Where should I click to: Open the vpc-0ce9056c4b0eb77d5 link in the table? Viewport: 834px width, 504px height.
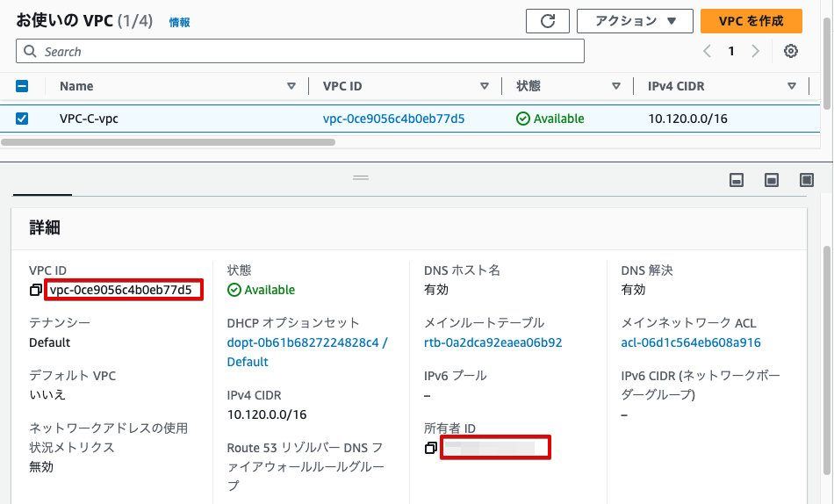click(393, 119)
